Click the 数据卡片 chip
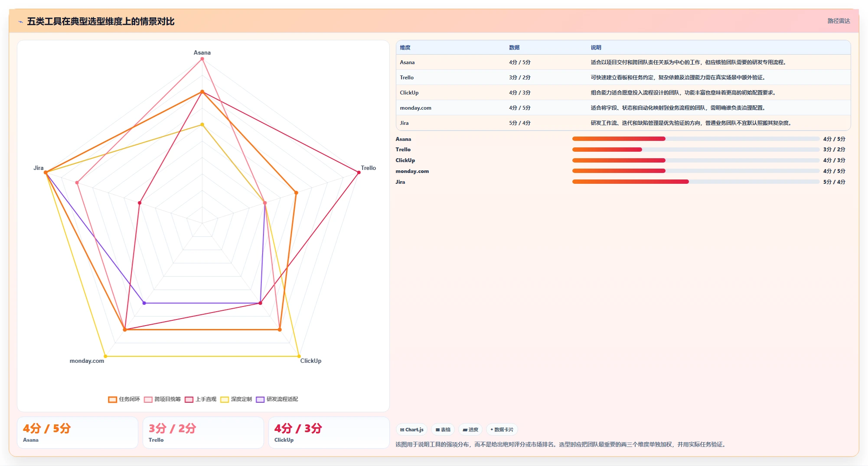The height and width of the screenshot is (466, 868). click(x=502, y=430)
